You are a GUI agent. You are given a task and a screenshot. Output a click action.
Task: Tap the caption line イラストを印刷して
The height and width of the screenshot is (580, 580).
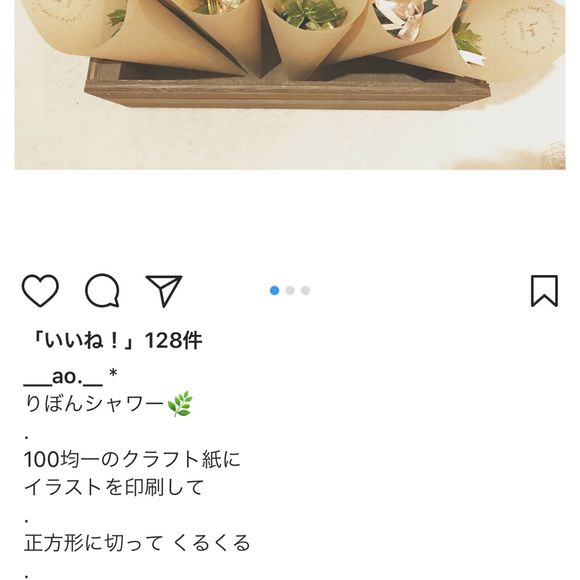tap(114, 487)
